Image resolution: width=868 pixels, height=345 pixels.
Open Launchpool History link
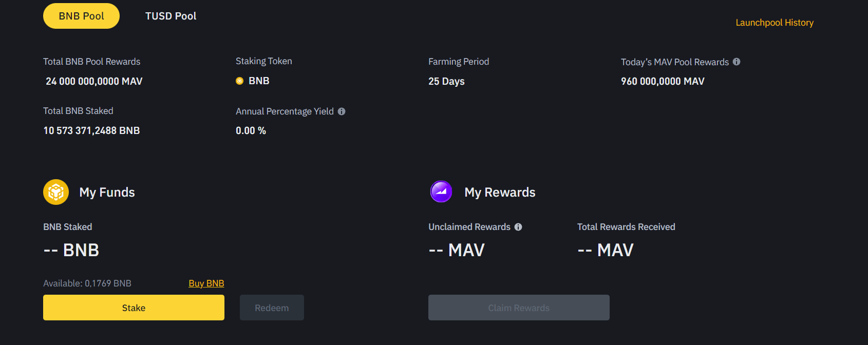[775, 23]
